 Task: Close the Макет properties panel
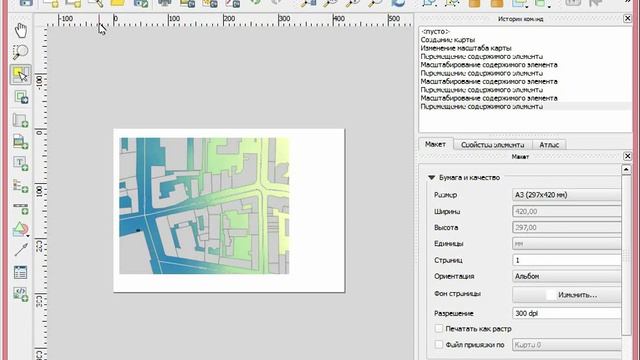point(627,156)
